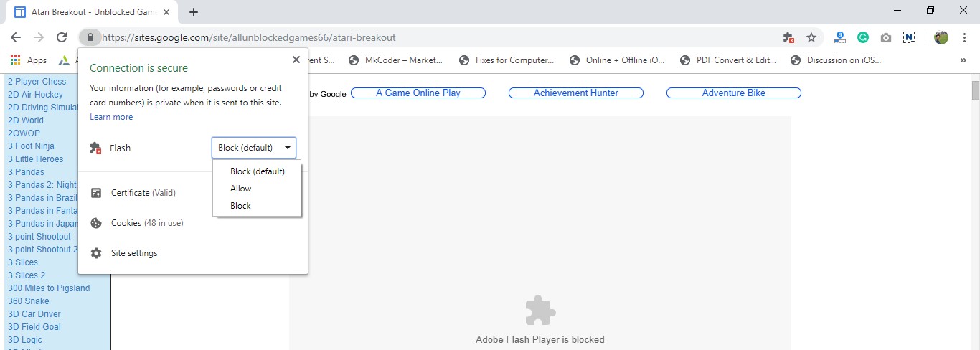Screen dimensions: 980x350
Task: Bookmark this page with the star icon
Action: [811, 37]
